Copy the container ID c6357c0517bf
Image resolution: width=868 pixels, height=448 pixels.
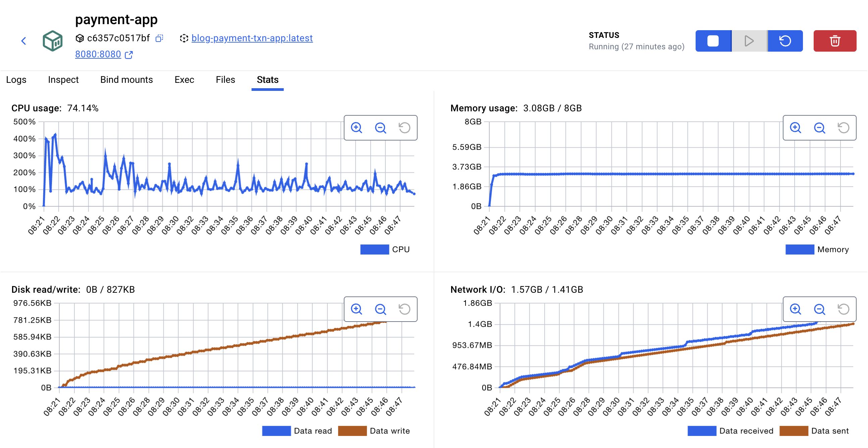tap(159, 39)
